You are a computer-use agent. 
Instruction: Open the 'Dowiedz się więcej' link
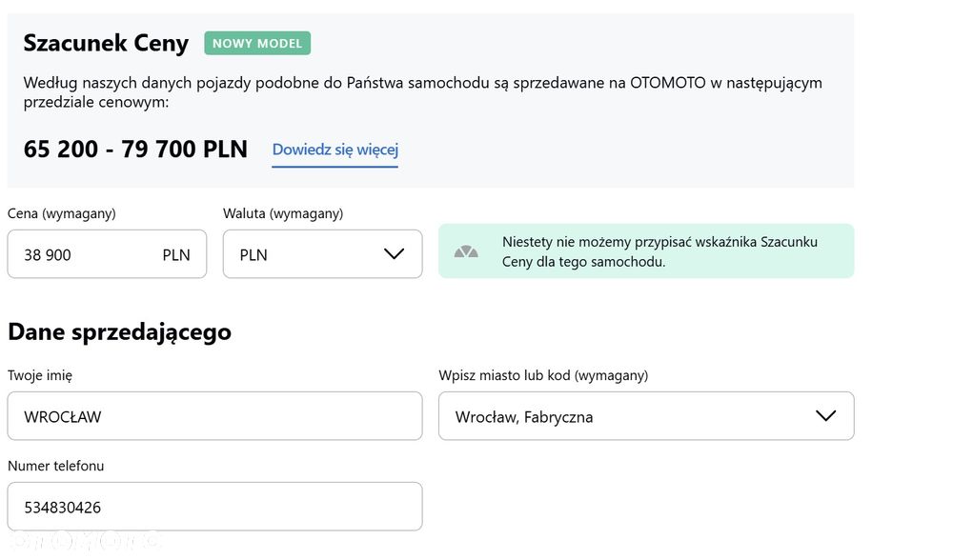click(335, 150)
